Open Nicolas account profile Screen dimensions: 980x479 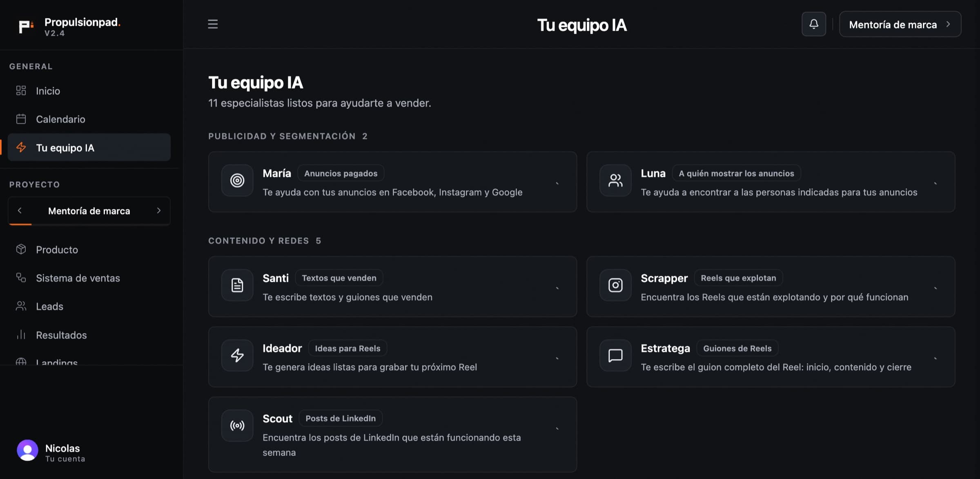tap(51, 452)
